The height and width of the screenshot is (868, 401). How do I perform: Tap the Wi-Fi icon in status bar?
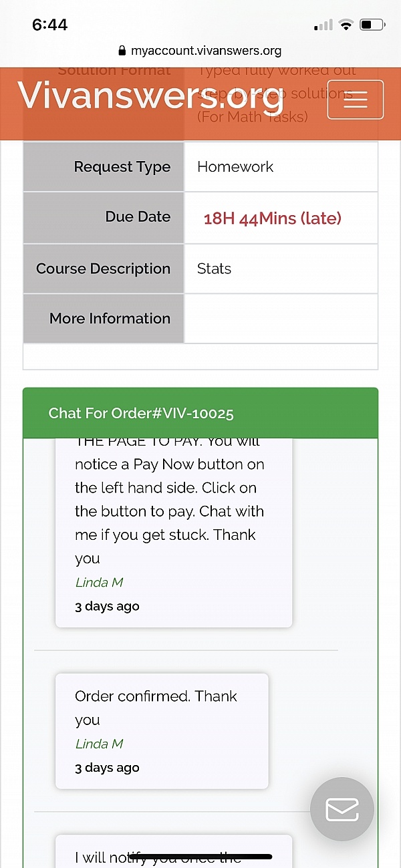point(346,25)
